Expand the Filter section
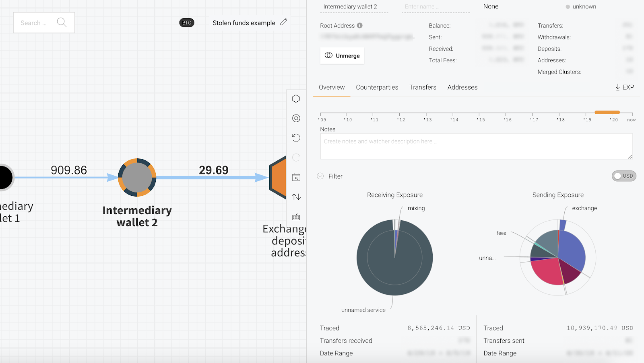 coord(320,176)
